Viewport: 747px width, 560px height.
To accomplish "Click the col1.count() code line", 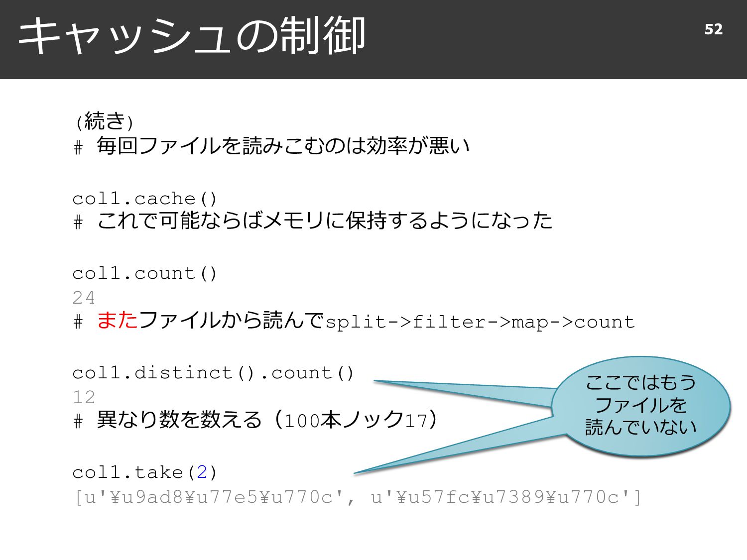I will [145, 273].
